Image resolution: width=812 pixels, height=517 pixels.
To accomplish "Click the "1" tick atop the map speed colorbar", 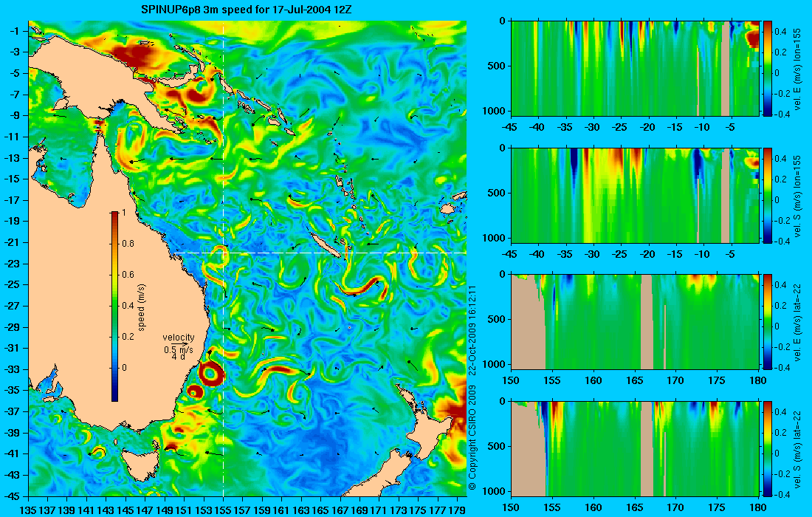I will point(124,213).
